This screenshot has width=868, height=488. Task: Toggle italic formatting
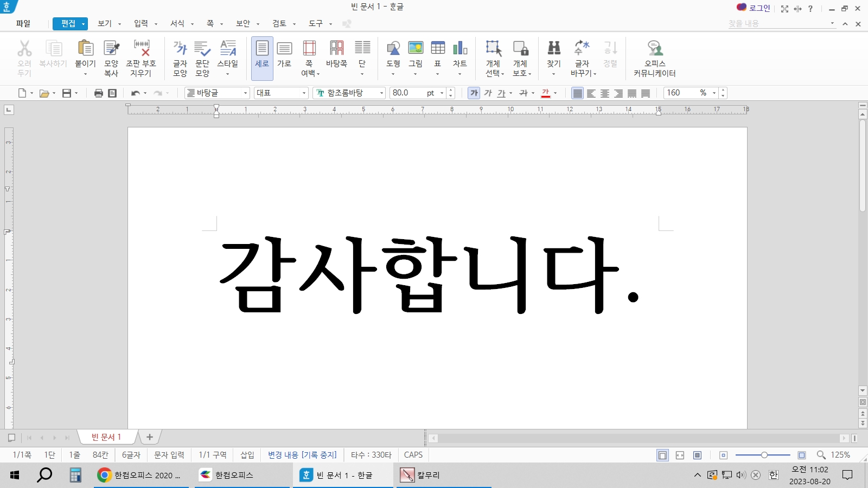coord(487,93)
